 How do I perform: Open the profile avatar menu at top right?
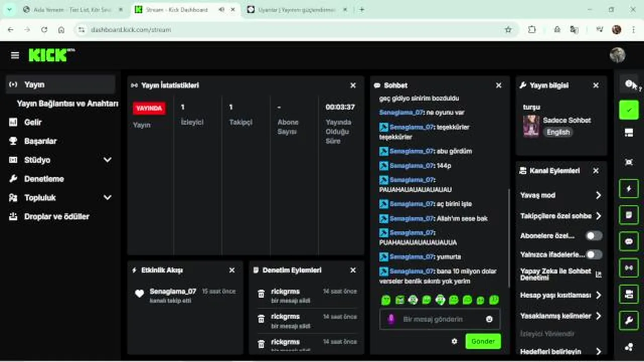[617, 55]
